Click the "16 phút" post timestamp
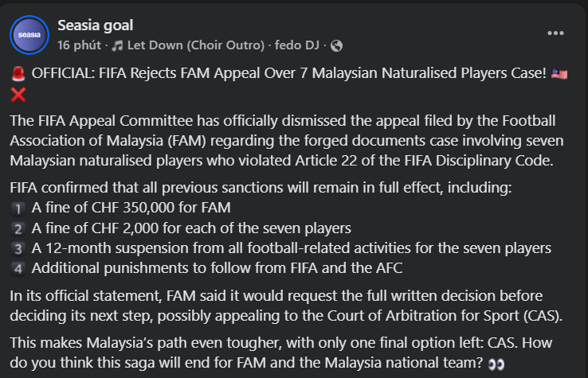Screen dimensions: 588x378 76,45
